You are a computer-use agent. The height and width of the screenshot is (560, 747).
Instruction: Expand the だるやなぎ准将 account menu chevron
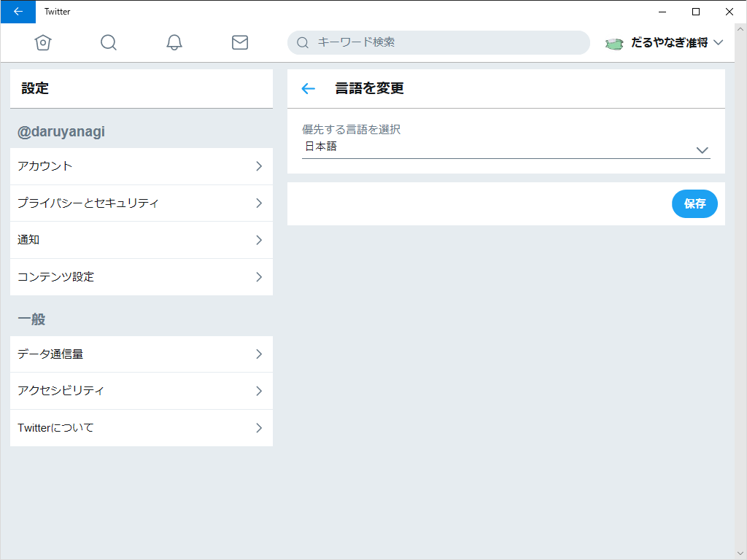pos(718,42)
